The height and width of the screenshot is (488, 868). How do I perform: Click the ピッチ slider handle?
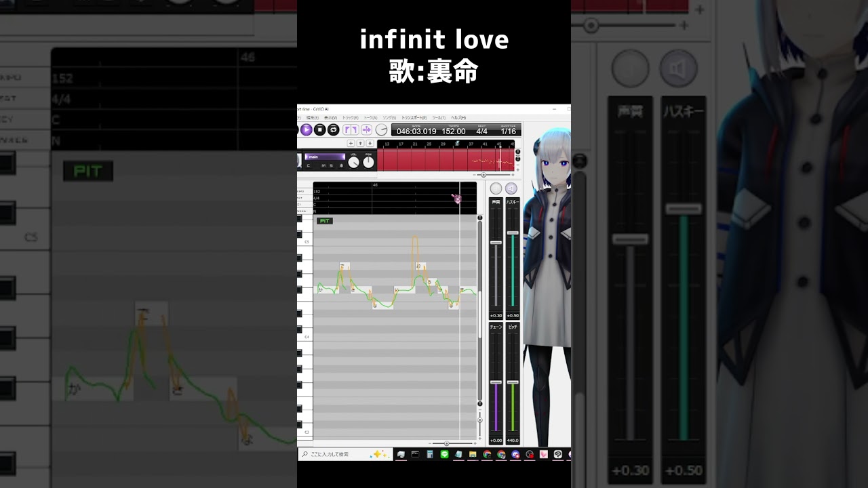513,384
